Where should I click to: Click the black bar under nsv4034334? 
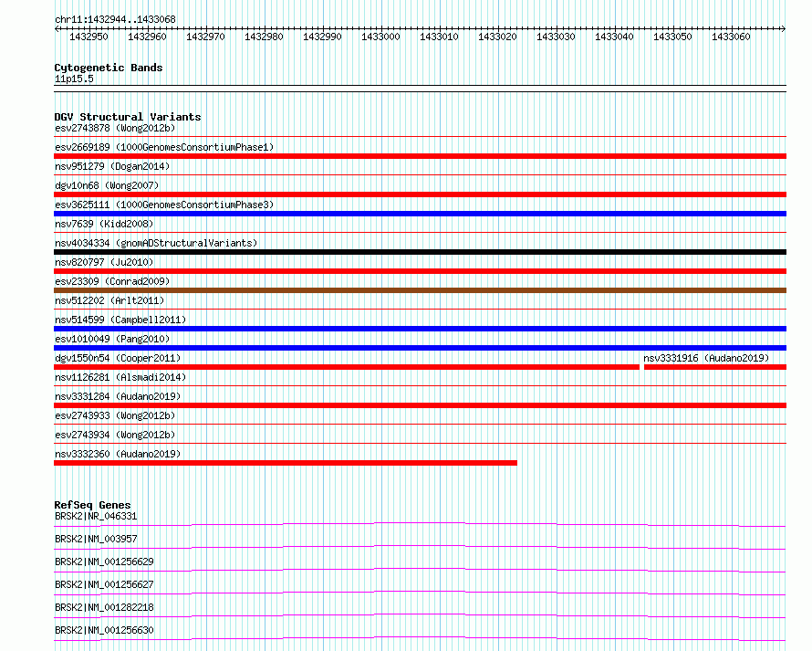[420, 252]
